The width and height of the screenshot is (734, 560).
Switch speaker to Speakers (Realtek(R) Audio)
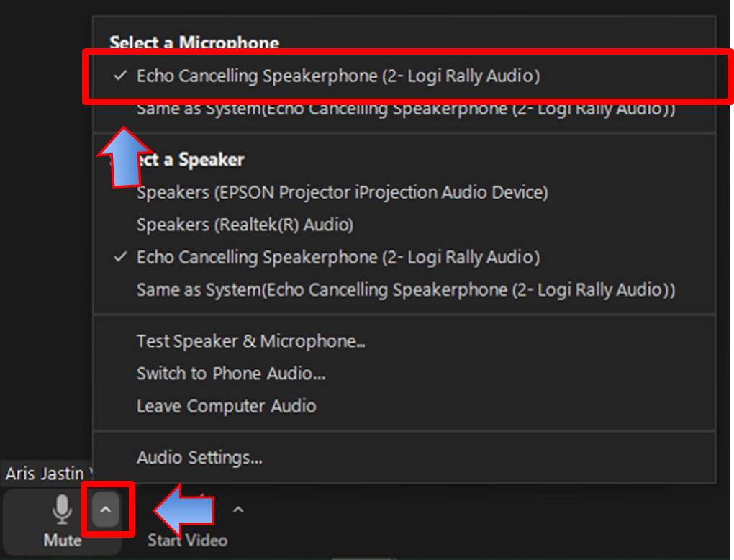click(245, 225)
